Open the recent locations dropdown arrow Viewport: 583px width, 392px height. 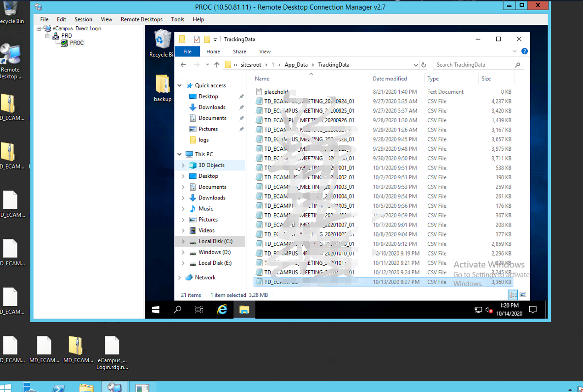(207, 65)
